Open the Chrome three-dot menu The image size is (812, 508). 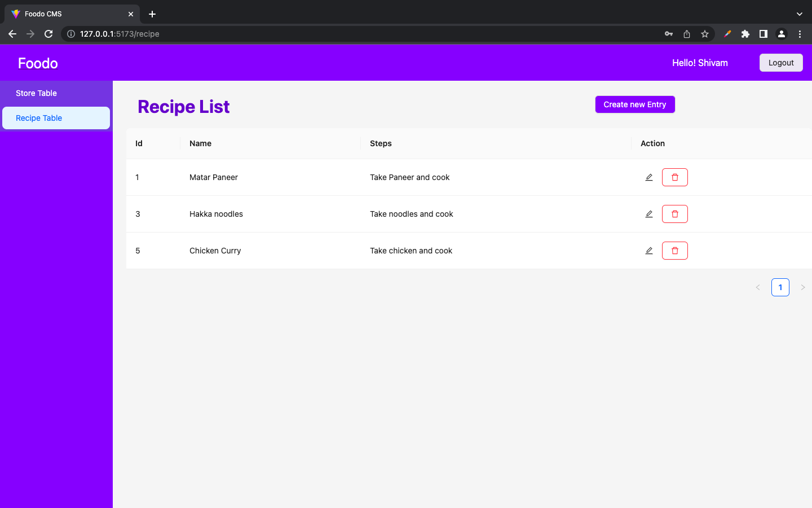point(800,34)
